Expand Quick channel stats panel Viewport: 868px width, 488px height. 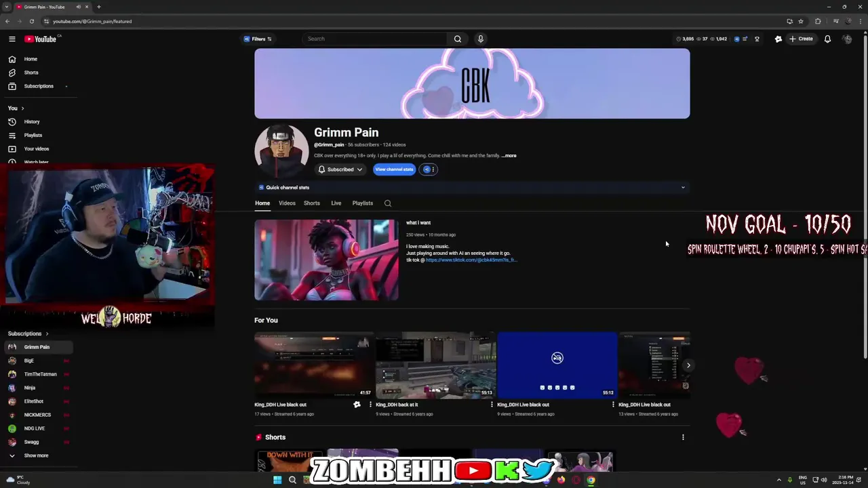683,188
